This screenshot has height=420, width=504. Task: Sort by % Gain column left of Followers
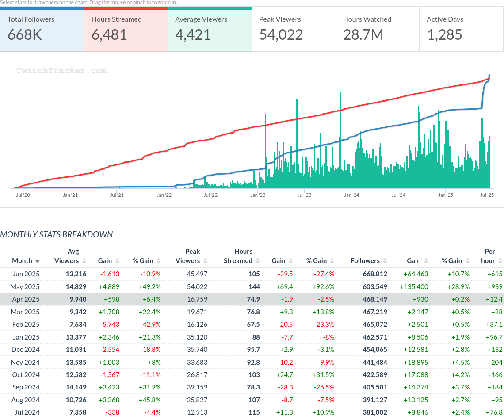click(332, 261)
